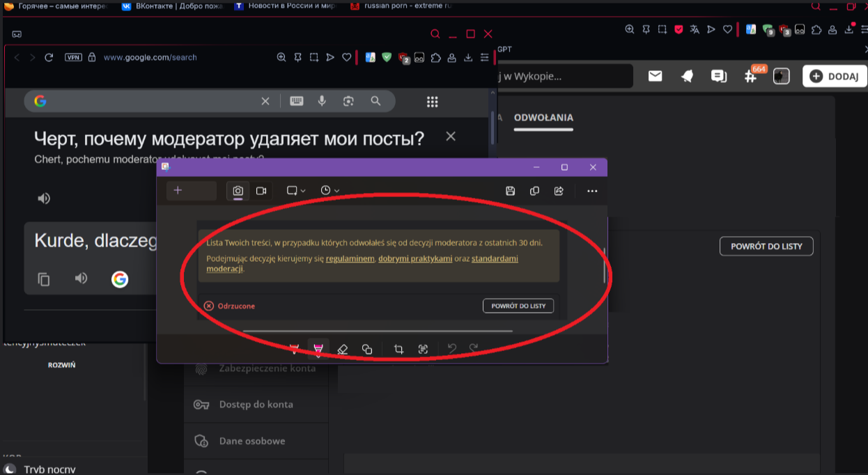Expand the snipping mode shape dropdown
This screenshot has width=868, height=475.
[296, 191]
